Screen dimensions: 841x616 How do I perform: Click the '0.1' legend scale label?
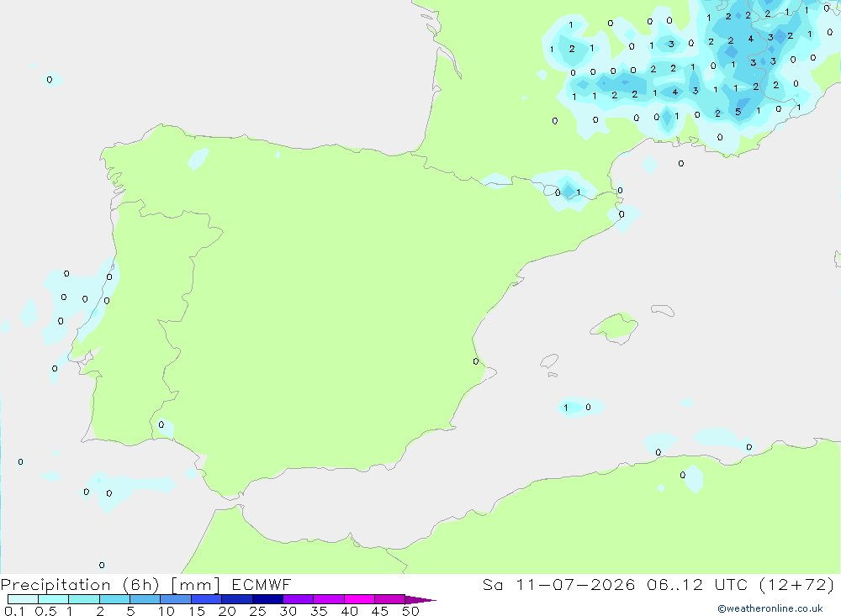point(14,611)
